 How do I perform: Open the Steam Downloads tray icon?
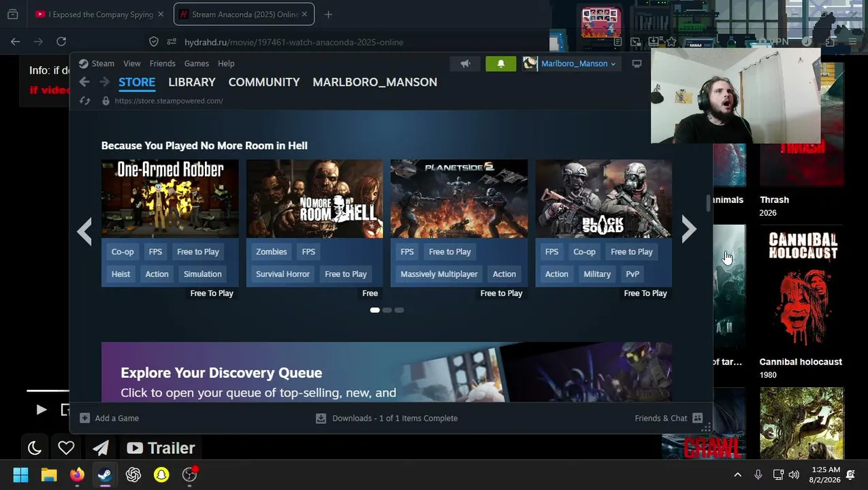point(321,418)
